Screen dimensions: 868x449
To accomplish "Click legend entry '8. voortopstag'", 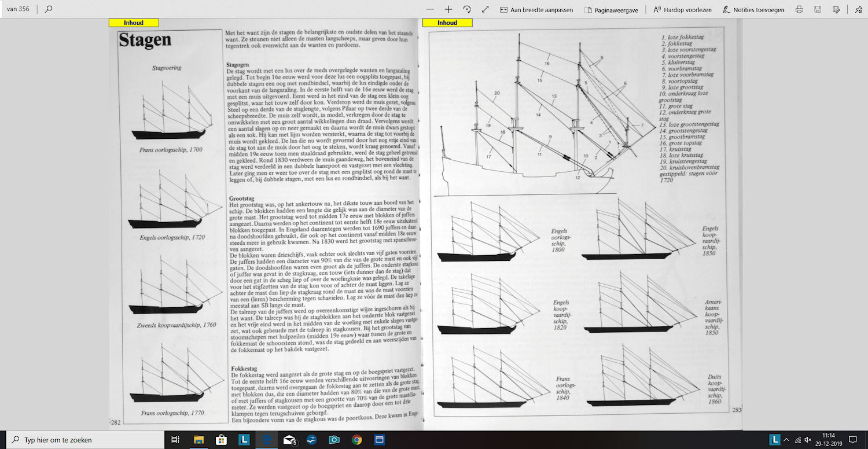I will pyautogui.click(x=681, y=81).
